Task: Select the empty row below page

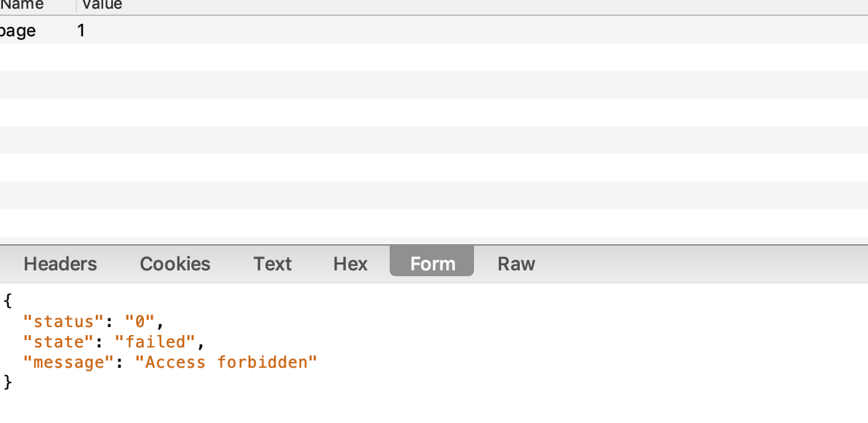Action: (434, 57)
